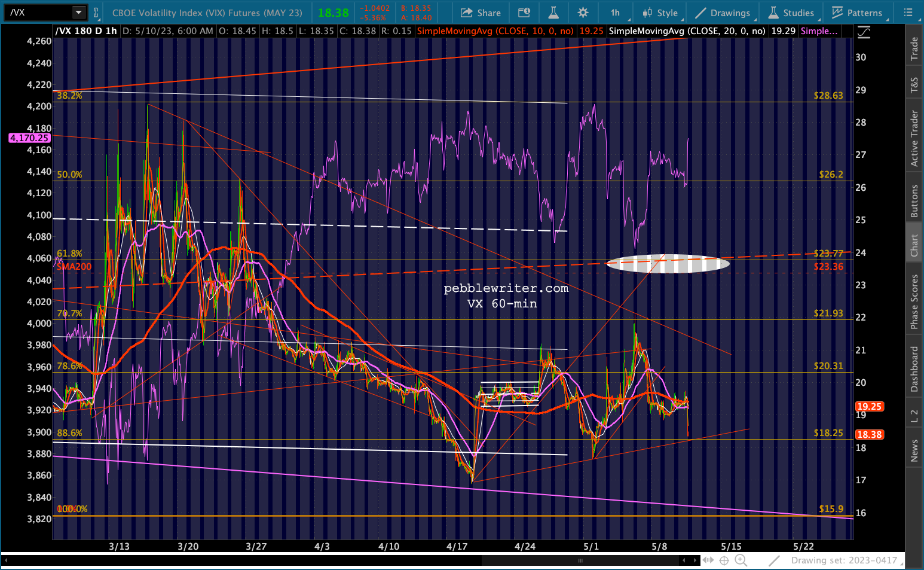Click the chart list menu icon
The width and height of the screenshot is (924, 570).
[908, 13]
